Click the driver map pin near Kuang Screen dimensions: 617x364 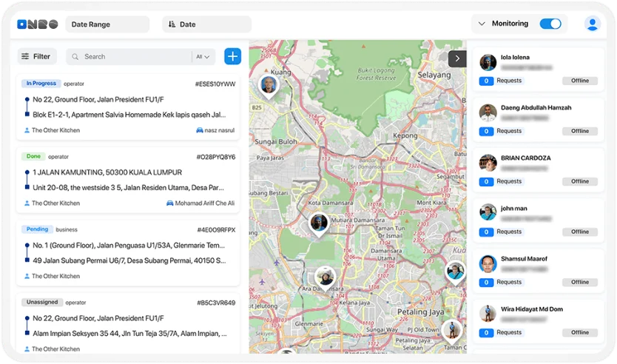point(269,85)
